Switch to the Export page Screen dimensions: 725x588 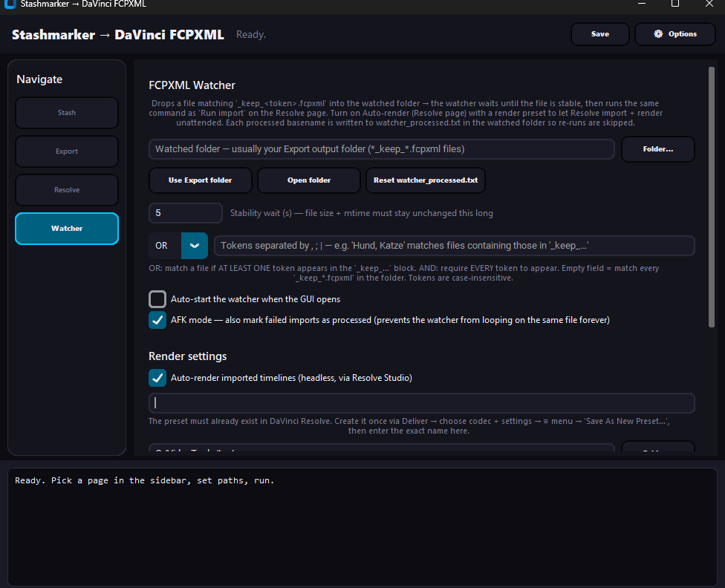[x=67, y=151]
